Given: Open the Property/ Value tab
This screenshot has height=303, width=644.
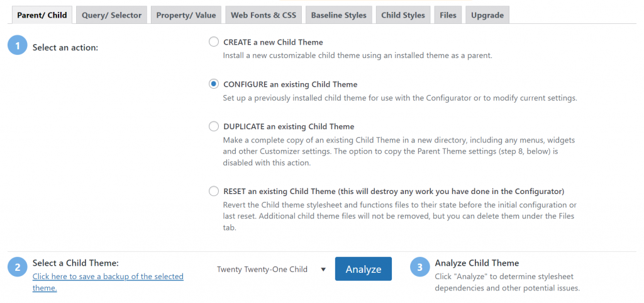Looking at the screenshot, I should click(186, 15).
